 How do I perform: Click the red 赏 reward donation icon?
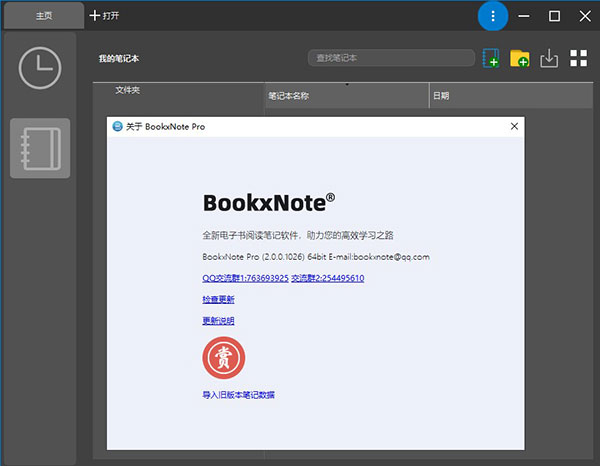point(224,358)
